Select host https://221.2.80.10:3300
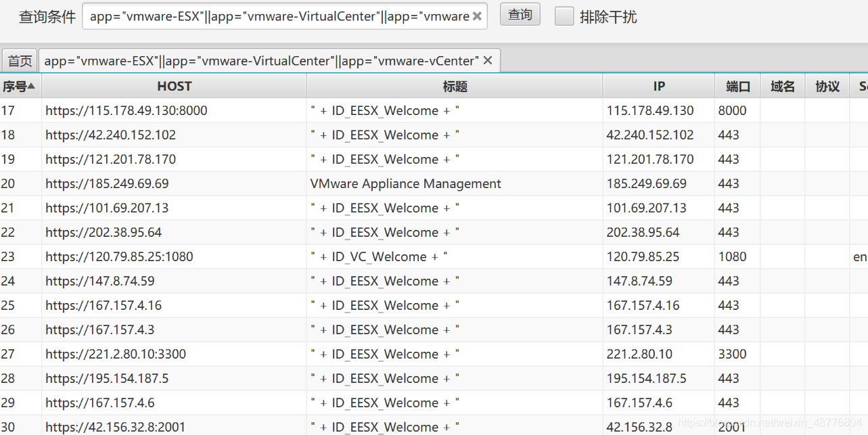 (116, 354)
